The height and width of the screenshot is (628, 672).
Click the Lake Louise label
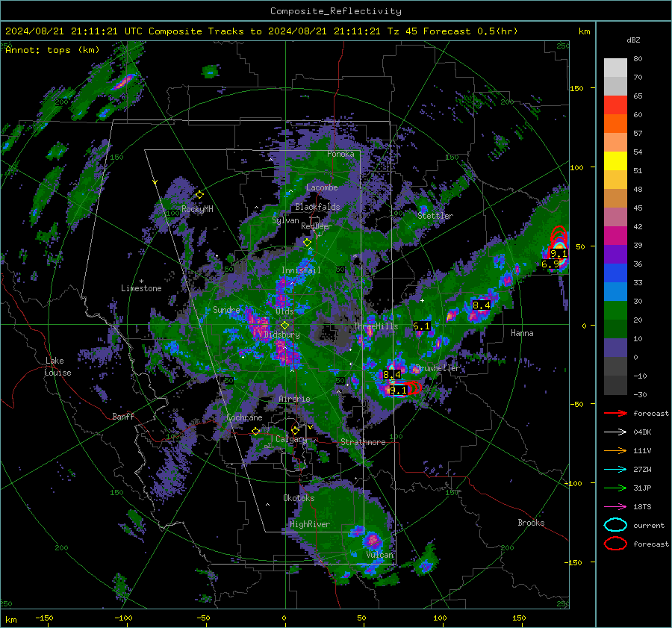[58, 367]
